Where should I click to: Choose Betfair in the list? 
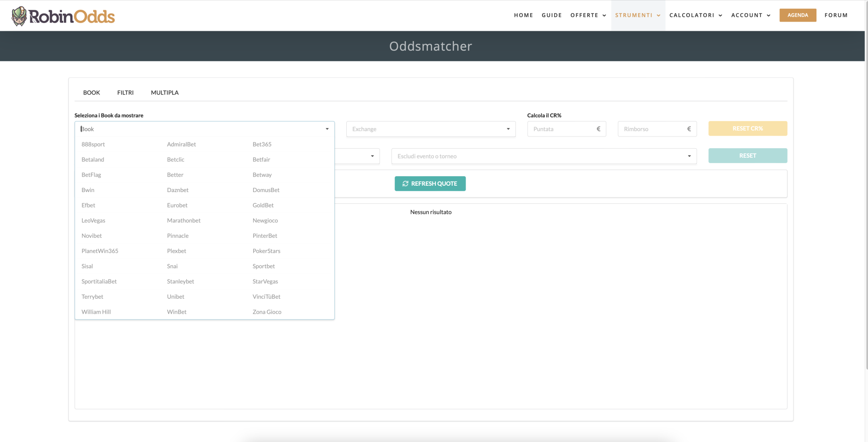[x=261, y=160]
